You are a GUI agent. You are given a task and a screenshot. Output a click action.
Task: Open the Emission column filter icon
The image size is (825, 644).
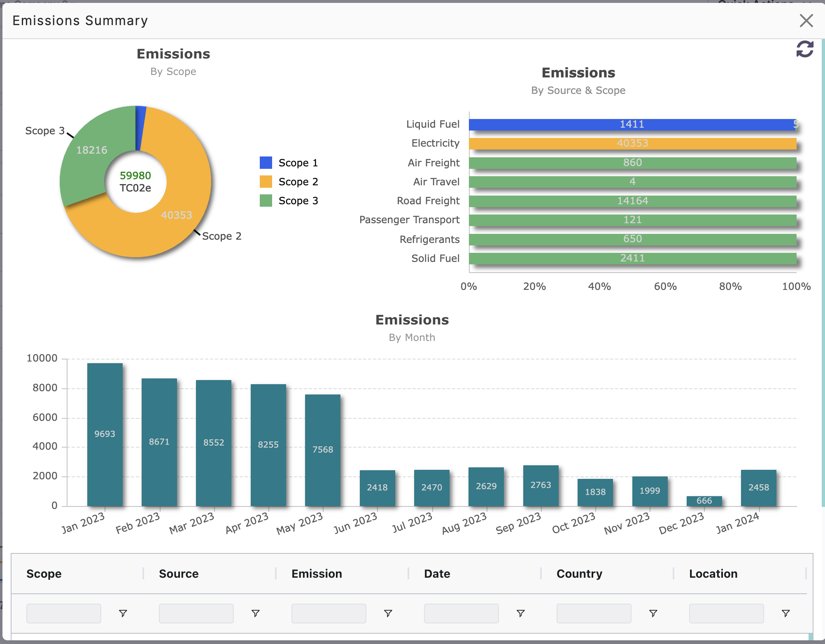(x=388, y=614)
